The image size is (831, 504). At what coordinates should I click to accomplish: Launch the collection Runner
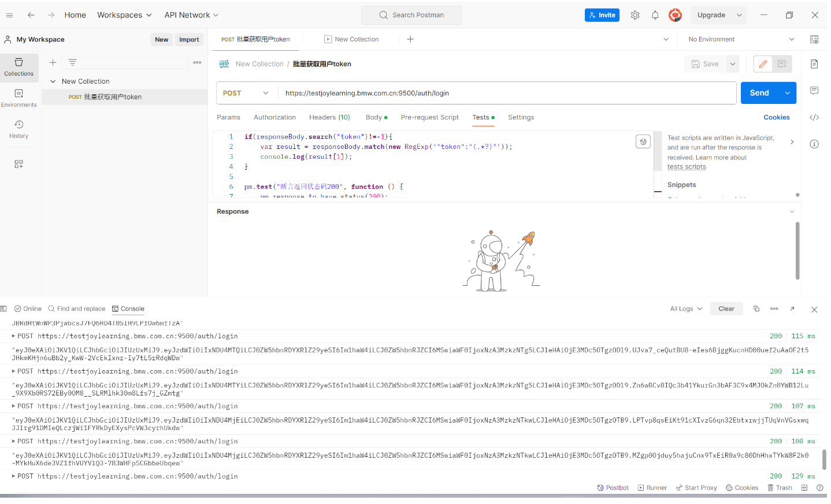[652, 488]
